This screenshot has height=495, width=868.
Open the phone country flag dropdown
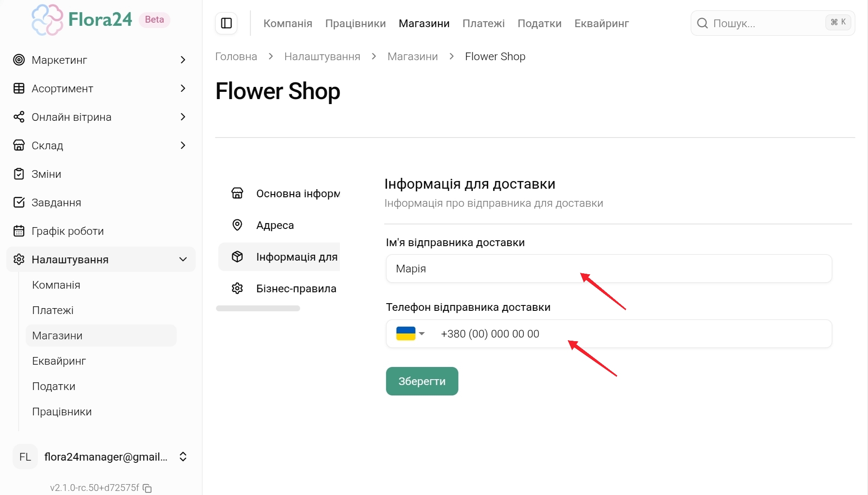pyautogui.click(x=410, y=334)
